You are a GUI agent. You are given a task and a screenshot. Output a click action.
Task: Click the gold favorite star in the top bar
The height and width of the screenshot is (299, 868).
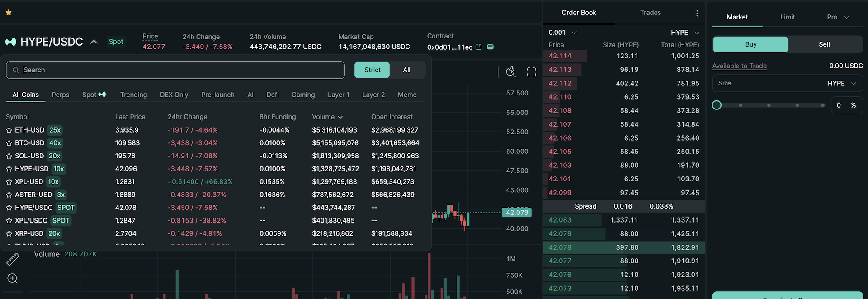9,13
